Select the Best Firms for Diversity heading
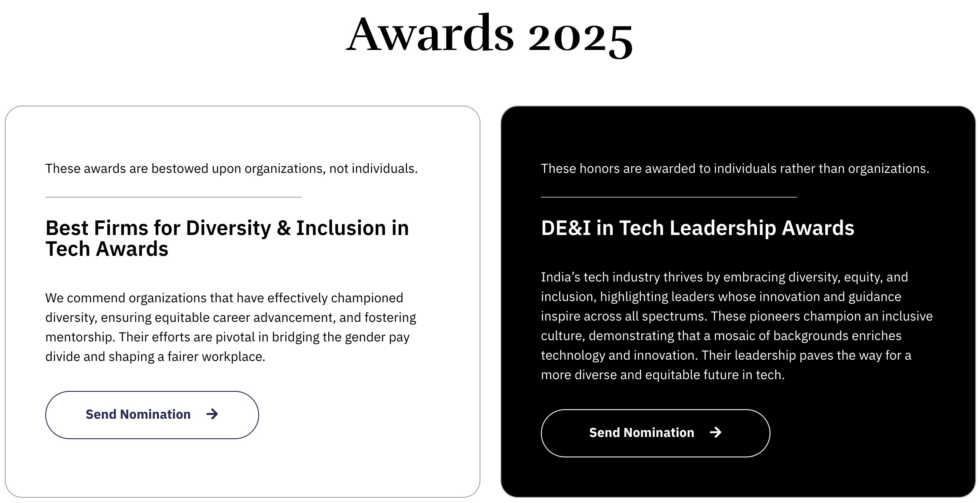Image resolution: width=980 pixels, height=503 pixels. tap(227, 228)
